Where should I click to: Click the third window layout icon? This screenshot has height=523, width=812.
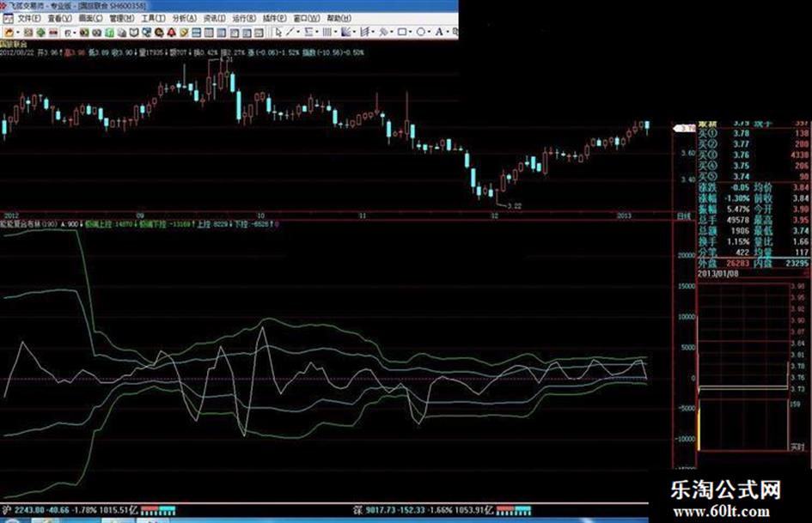(221, 33)
